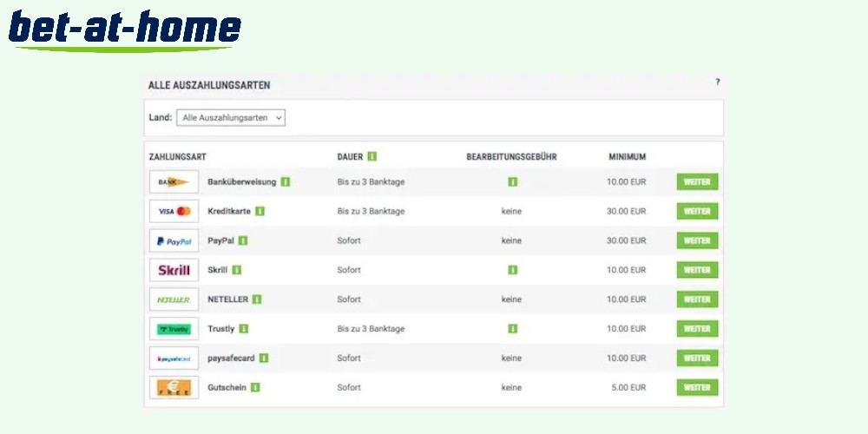Click the BEARBEITUNGSGEBÜHR column header

(511, 156)
